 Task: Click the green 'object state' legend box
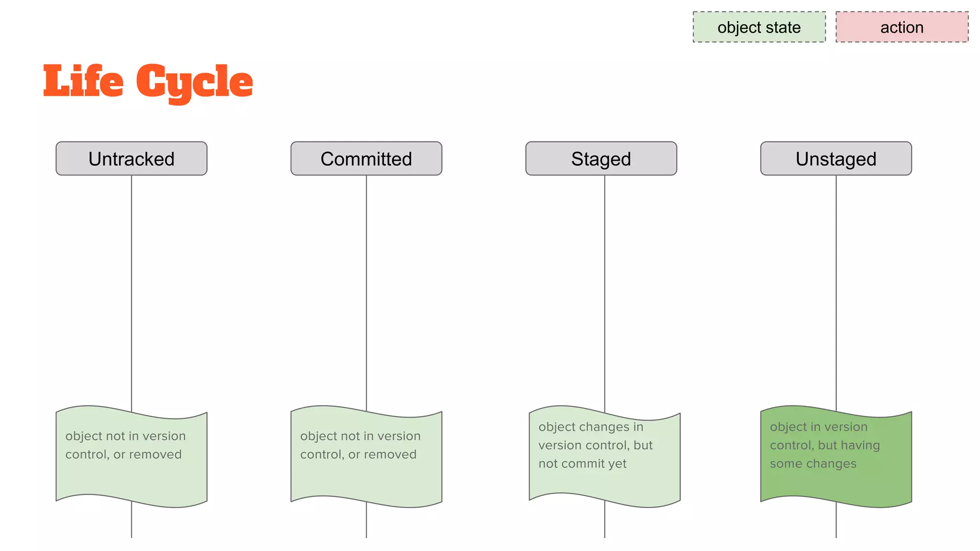(x=759, y=27)
